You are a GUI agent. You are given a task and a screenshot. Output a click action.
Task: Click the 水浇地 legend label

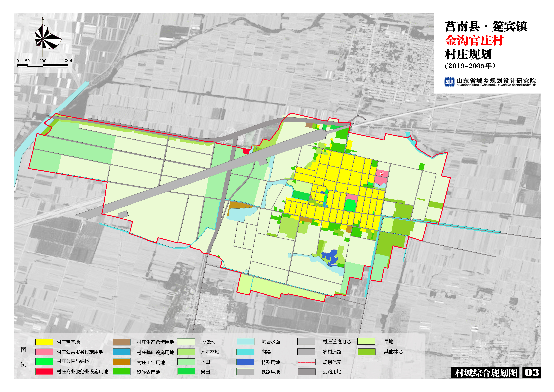207,342
